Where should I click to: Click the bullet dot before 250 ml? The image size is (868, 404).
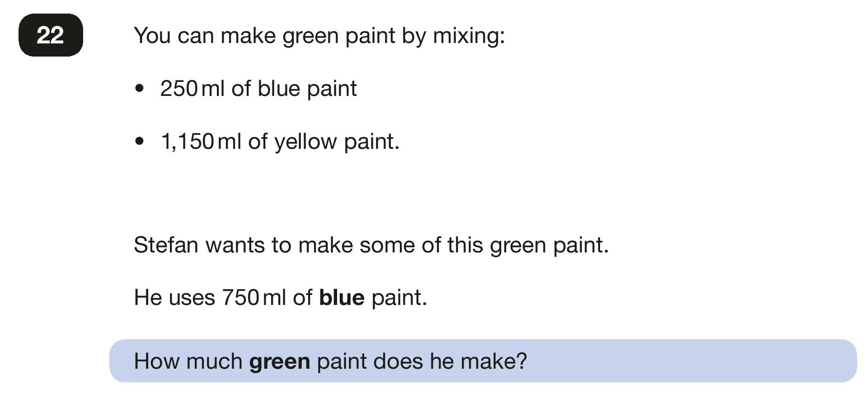tap(140, 88)
